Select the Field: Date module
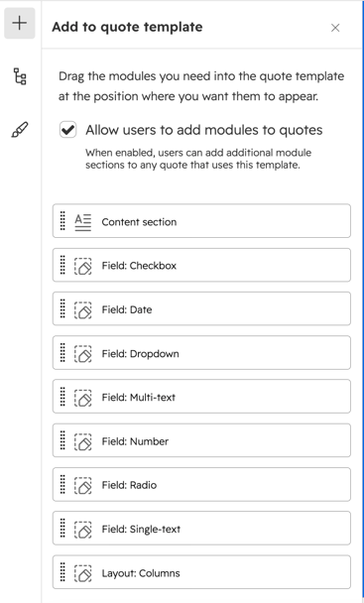 point(201,308)
